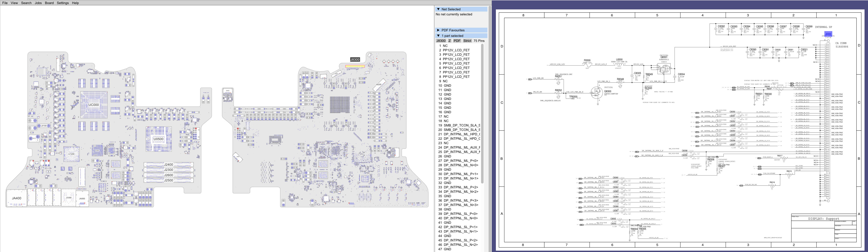Select pin 42 DP_INTPNL_SL_P<1>
The height and width of the screenshot is (252, 868).
(458, 227)
